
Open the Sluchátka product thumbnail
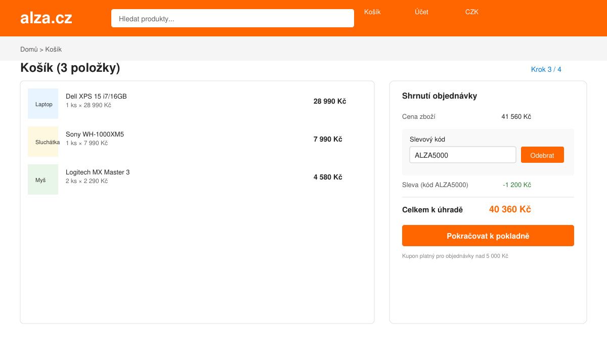coord(43,142)
